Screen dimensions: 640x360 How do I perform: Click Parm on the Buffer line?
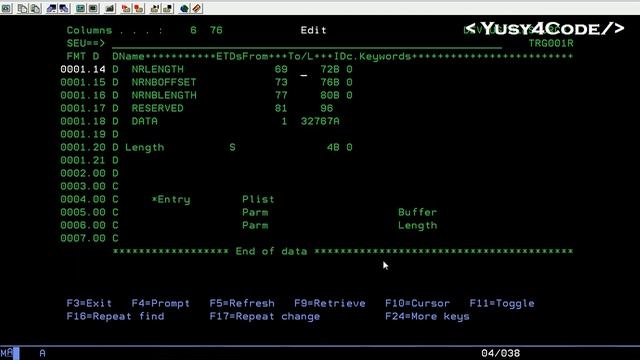tap(255, 213)
